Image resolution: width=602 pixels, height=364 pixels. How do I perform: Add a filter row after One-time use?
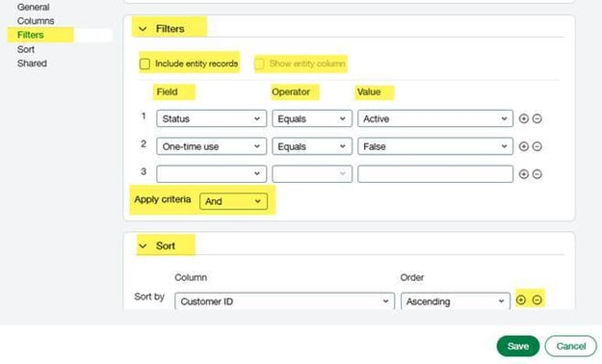point(524,146)
